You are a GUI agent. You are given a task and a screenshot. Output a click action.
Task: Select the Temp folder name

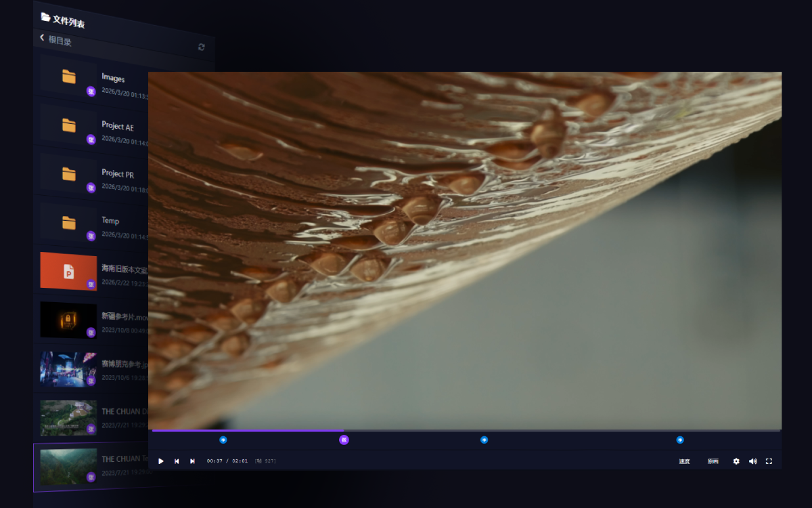click(110, 220)
